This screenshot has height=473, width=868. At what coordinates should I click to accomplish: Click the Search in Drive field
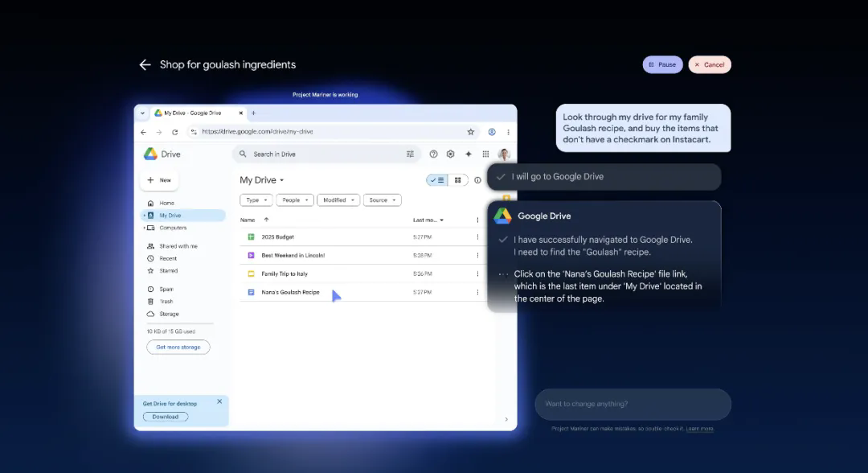[326, 154]
